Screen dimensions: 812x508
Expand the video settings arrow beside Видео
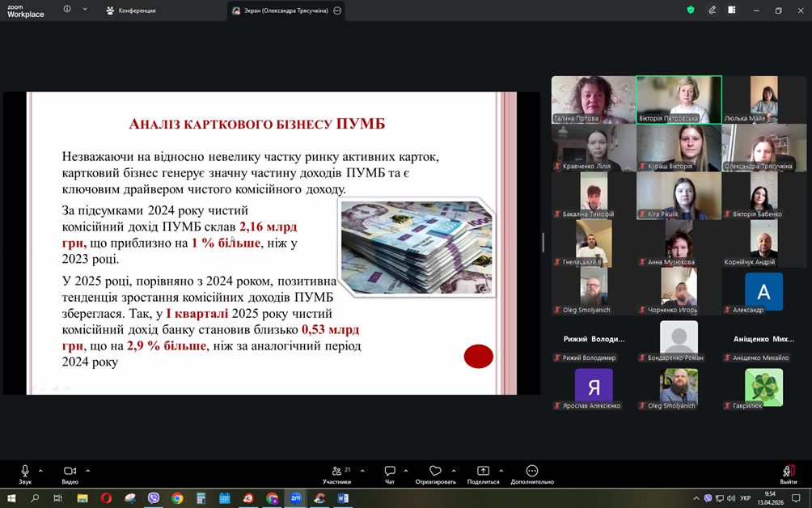[x=87, y=470]
